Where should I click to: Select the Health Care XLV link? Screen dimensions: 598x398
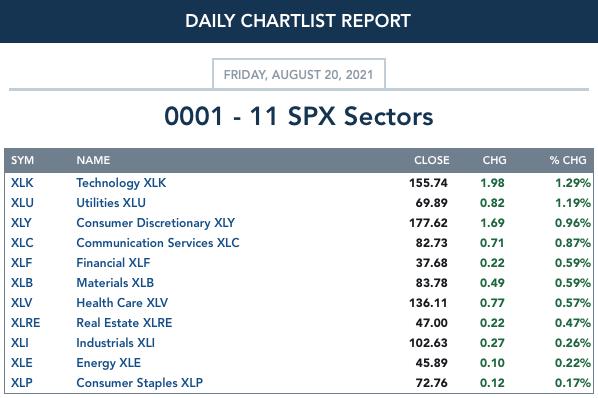[x=122, y=303]
